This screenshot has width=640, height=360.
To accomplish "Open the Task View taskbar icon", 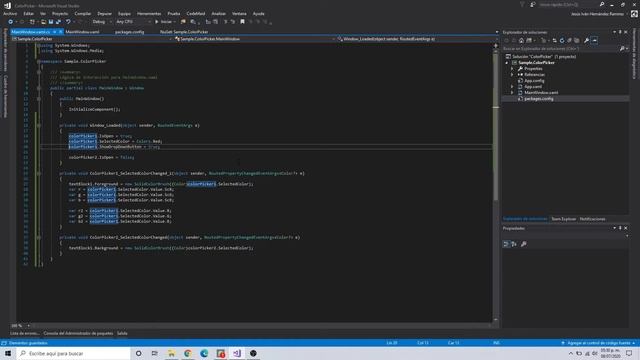I will pyautogui.click(x=154, y=353).
